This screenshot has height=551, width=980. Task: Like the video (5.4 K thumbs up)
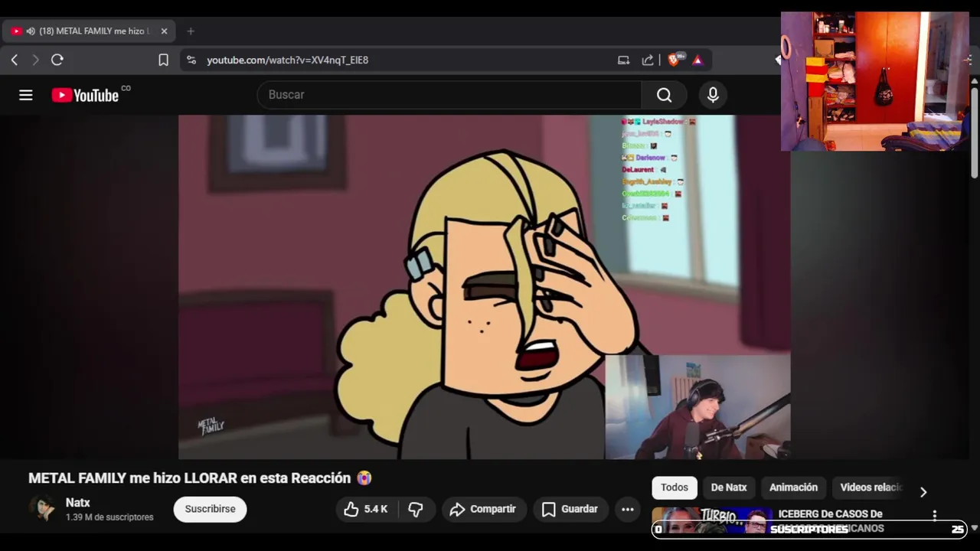366,509
